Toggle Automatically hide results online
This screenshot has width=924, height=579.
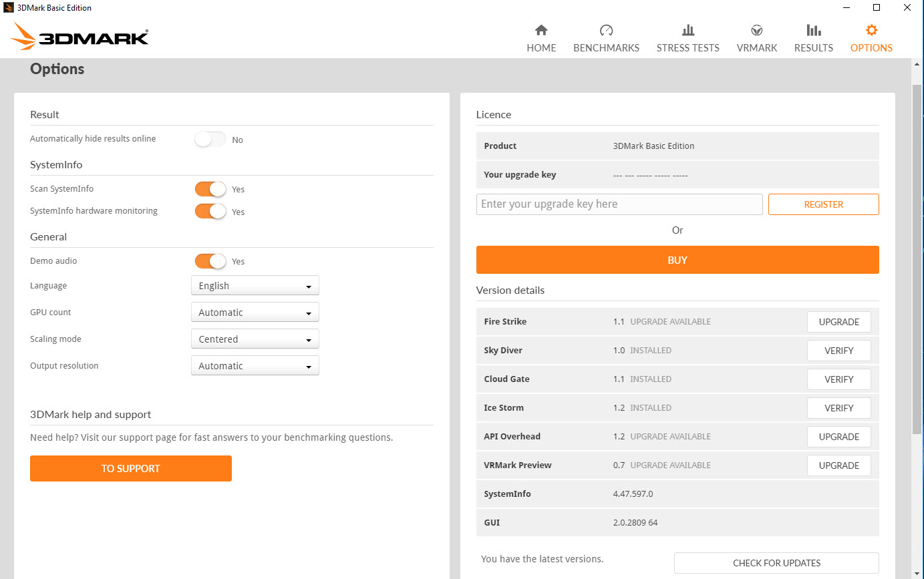pos(210,140)
